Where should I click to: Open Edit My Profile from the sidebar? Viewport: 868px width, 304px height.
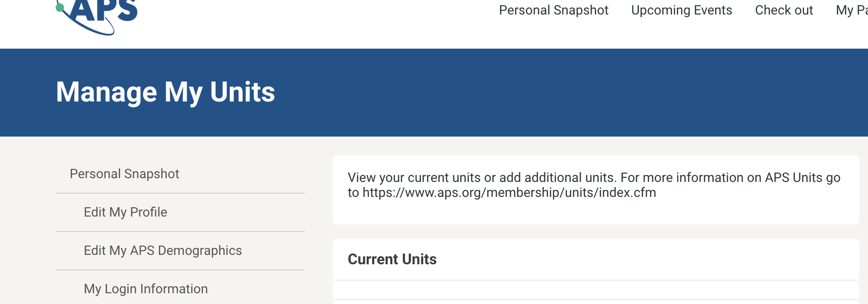(x=125, y=212)
